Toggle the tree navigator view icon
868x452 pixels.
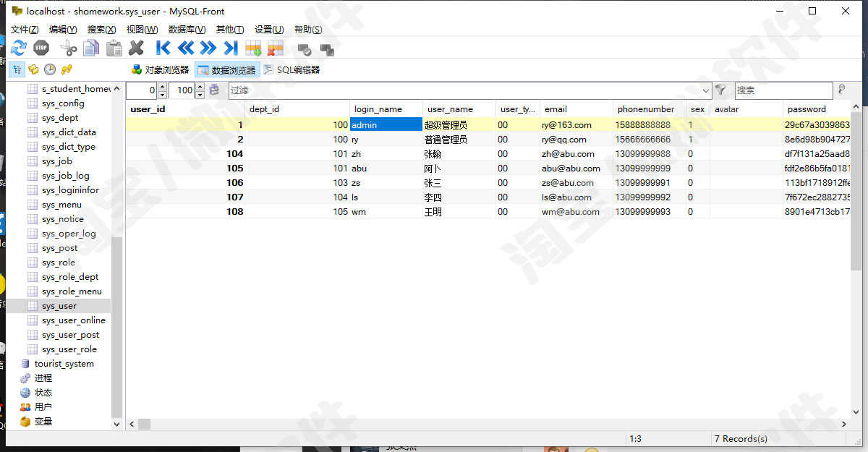coord(17,69)
